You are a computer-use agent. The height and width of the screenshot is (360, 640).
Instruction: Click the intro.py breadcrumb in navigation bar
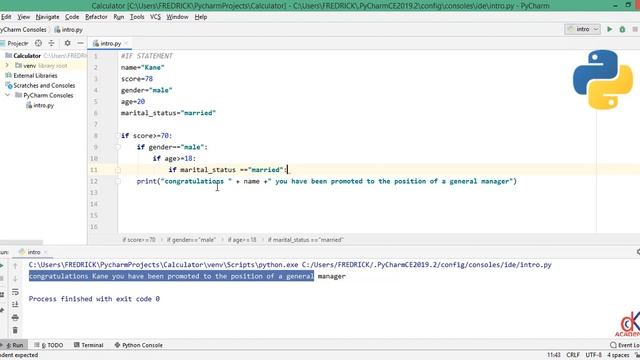coord(69,30)
